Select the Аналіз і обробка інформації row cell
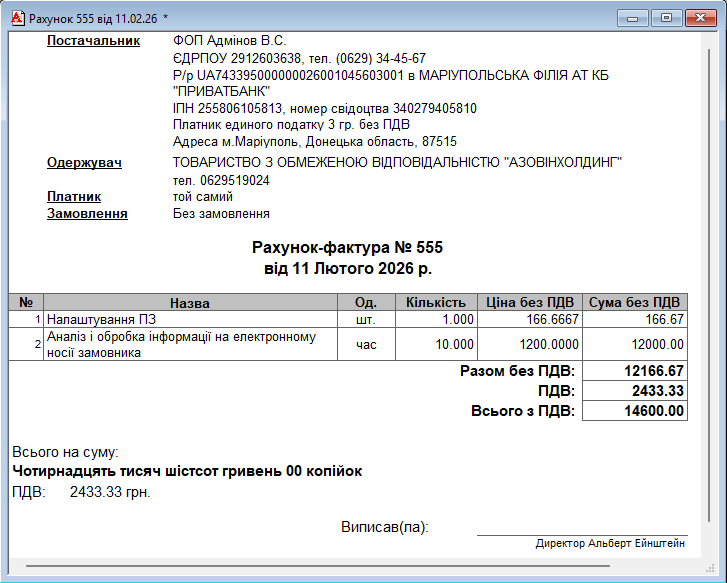Viewport: 727px width, 583px height. tap(189, 344)
